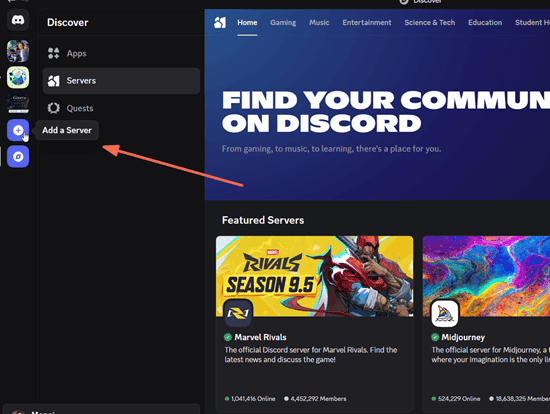Click the Discover compass icon

[18, 156]
